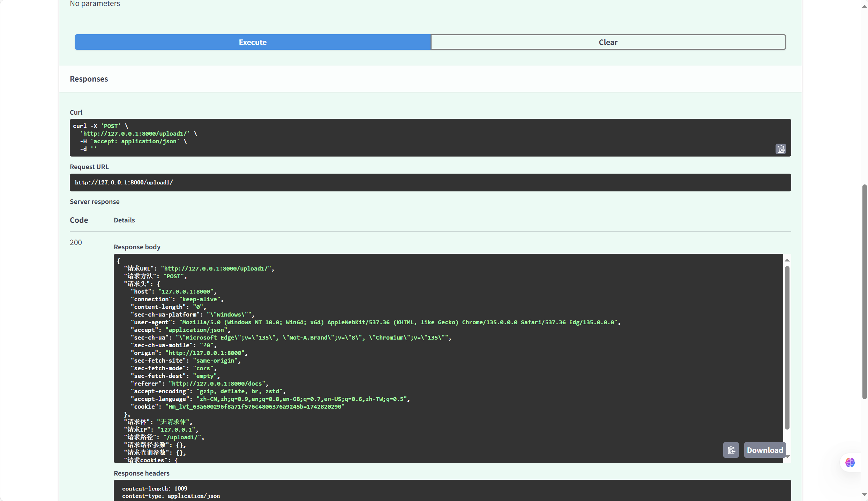
Task: Click the blue Execute button
Action: [253, 42]
